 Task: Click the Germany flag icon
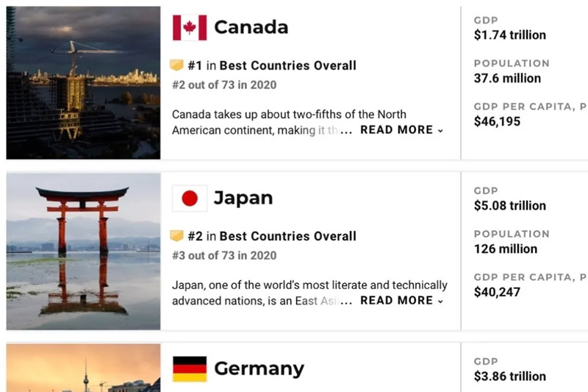(x=190, y=368)
